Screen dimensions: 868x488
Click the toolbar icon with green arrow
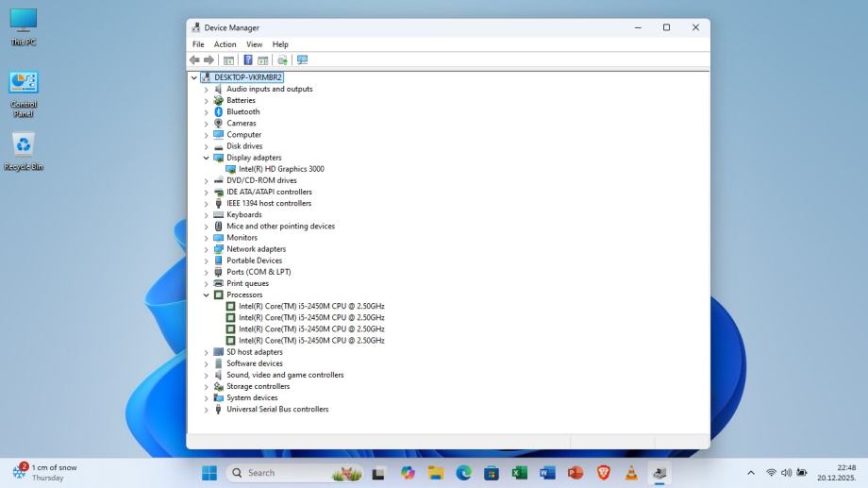(282, 59)
